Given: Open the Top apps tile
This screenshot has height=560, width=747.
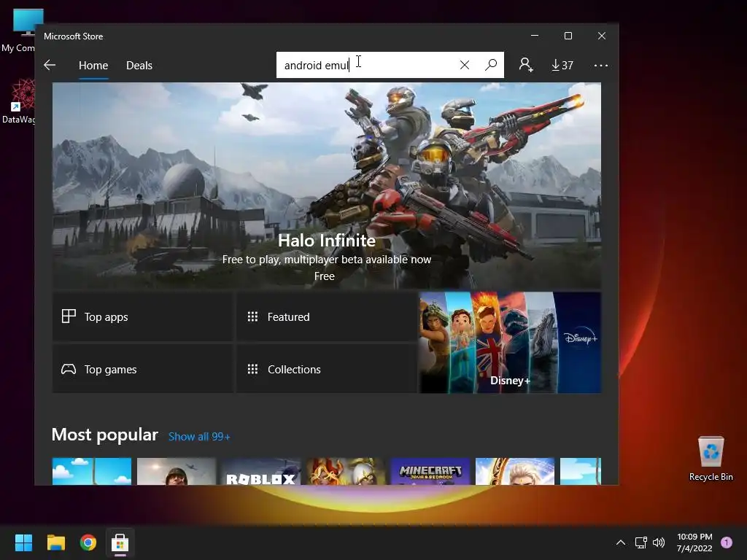Looking at the screenshot, I should (x=143, y=316).
